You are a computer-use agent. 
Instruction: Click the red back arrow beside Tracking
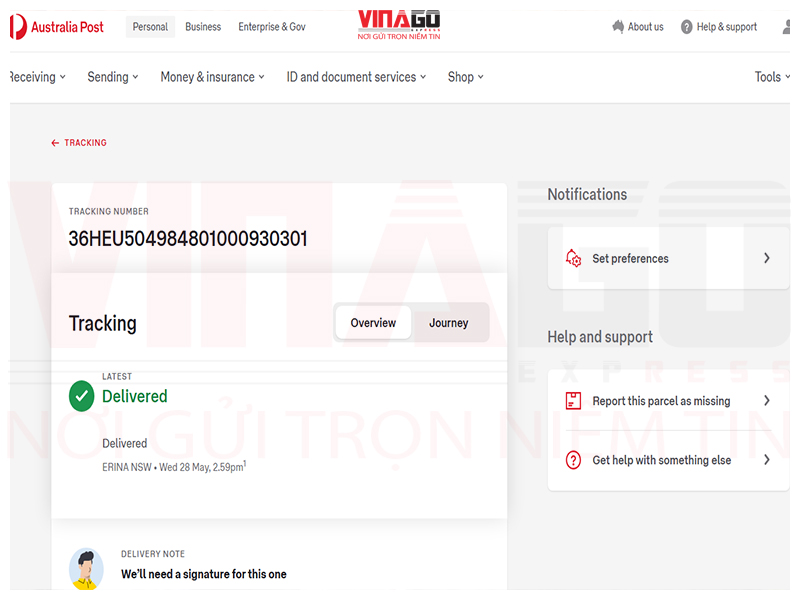tap(55, 143)
